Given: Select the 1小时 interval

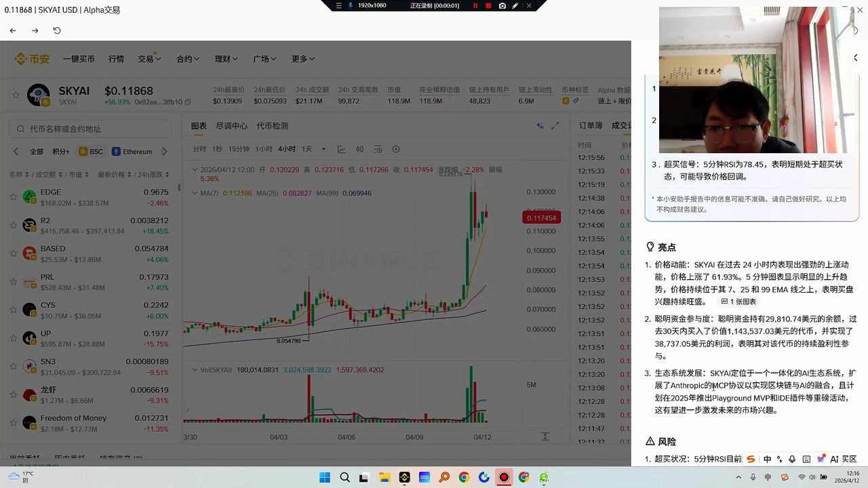Looking at the screenshot, I should pyautogui.click(x=264, y=149).
